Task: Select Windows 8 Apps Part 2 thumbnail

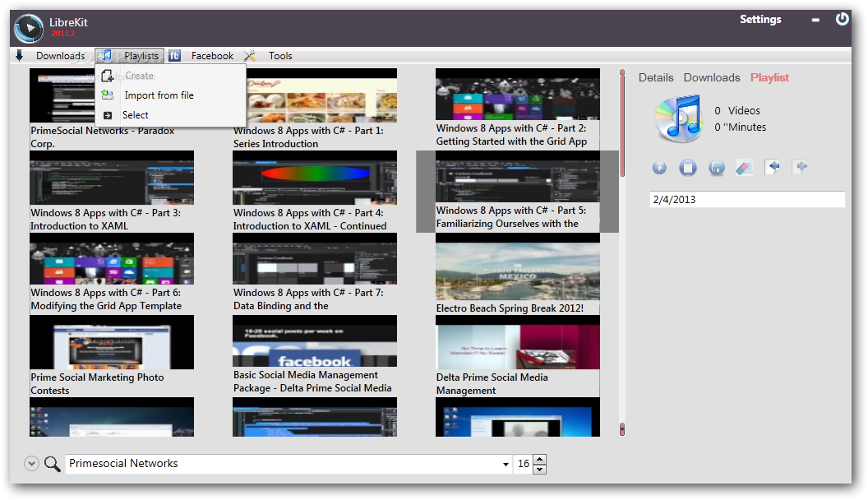Action: coord(518,94)
